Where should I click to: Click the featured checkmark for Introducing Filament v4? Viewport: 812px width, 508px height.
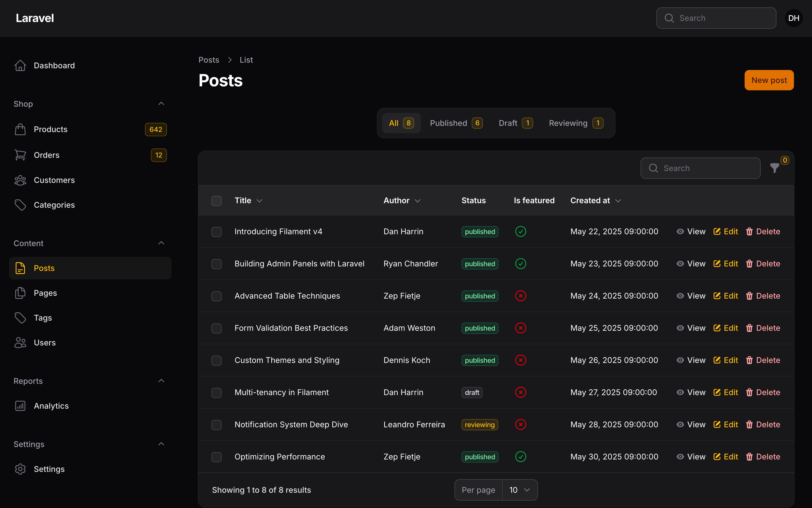tap(520, 231)
